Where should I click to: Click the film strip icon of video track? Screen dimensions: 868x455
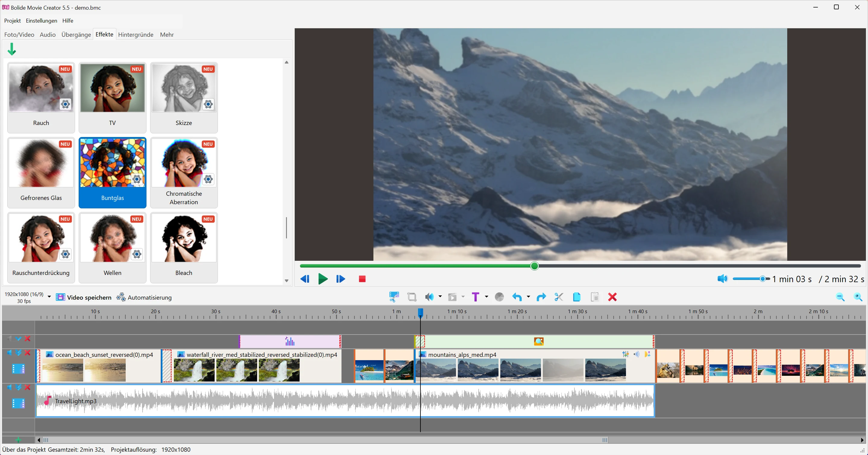pos(18,369)
